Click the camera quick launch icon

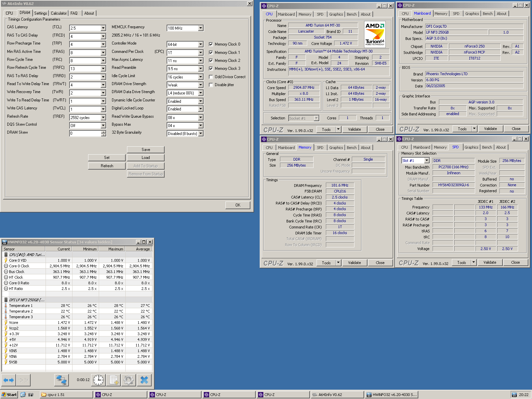click(31, 395)
